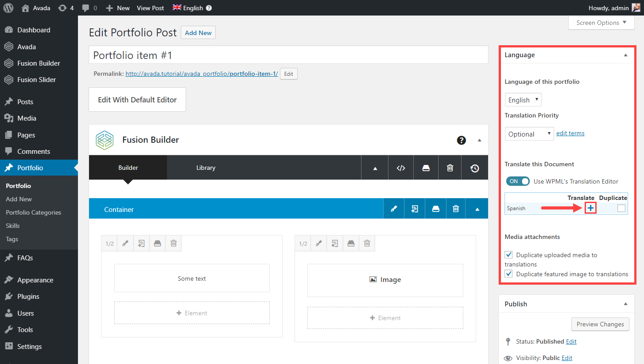Click the admin avatar picture

[x=636, y=8]
